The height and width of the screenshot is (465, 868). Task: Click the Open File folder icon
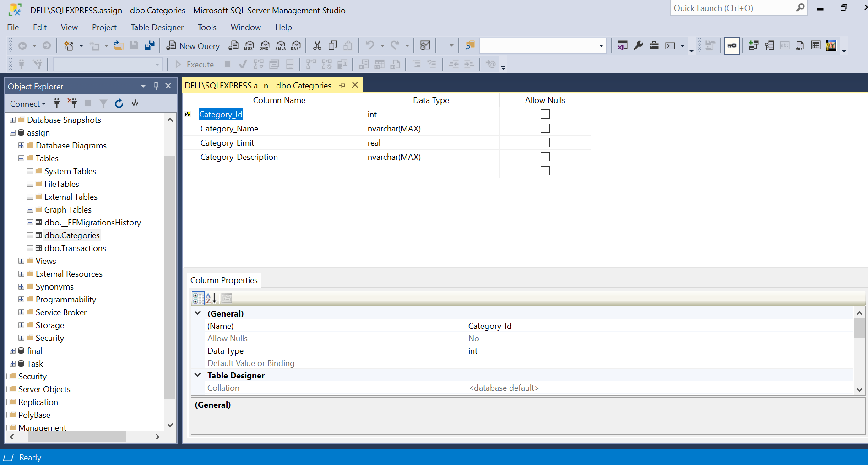pos(119,46)
